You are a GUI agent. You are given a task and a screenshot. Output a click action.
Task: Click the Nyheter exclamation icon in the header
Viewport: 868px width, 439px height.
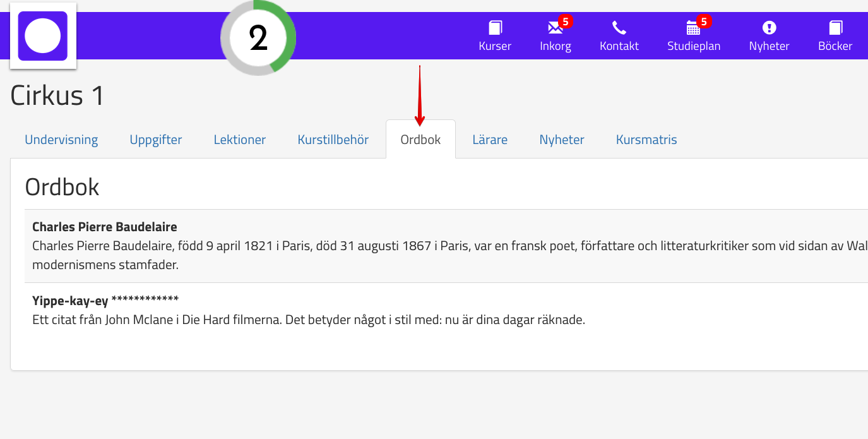point(769,28)
